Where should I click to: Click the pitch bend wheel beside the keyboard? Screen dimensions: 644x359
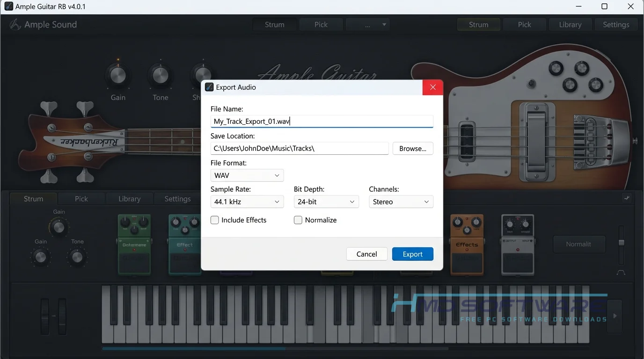click(x=44, y=316)
